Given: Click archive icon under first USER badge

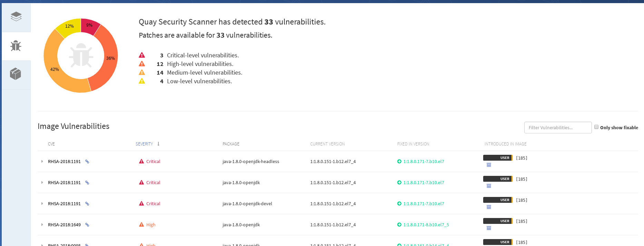Looking at the screenshot, I should point(489,165).
